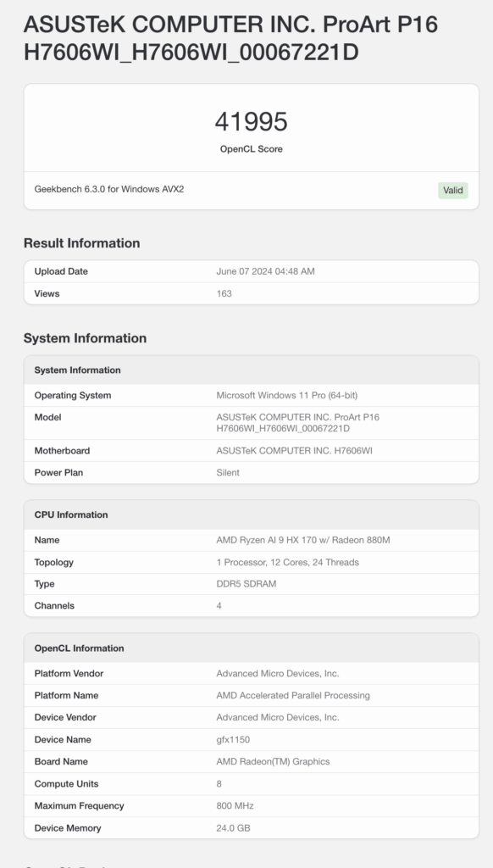The width and height of the screenshot is (493, 868).
Task: Click the AMD Radeon(TM) Graphics board name
Action: (273, 762)
